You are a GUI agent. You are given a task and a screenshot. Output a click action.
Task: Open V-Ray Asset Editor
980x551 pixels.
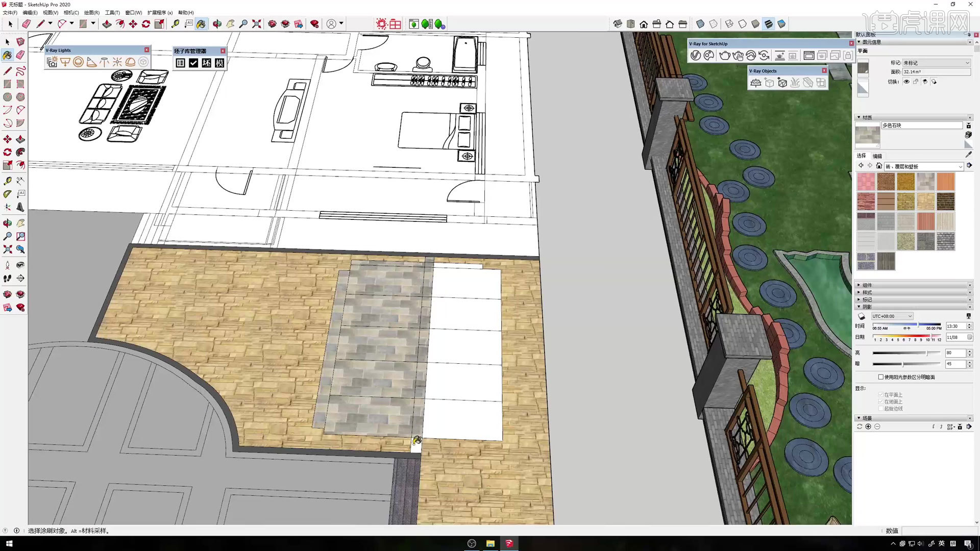point(696,56)
